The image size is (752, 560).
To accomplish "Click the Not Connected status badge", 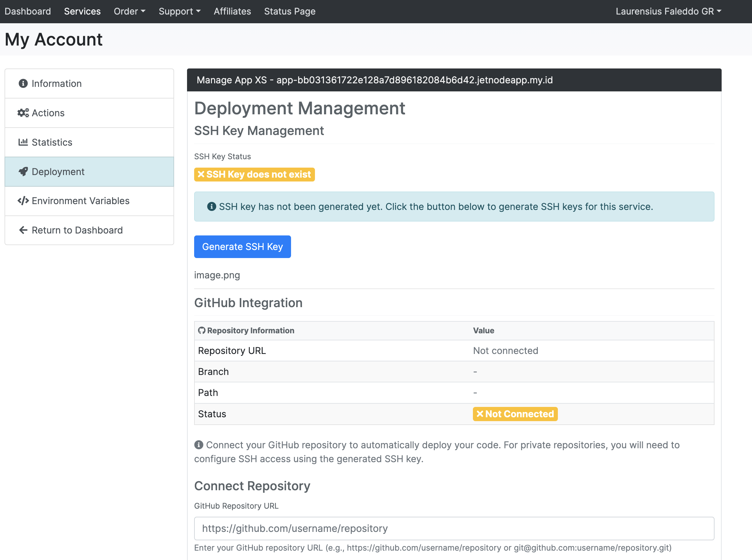I will click(x=515, y=414).
